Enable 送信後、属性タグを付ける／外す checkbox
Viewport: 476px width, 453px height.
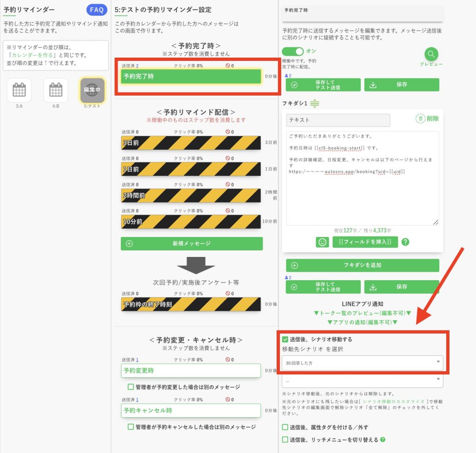[x=285, y=427]
